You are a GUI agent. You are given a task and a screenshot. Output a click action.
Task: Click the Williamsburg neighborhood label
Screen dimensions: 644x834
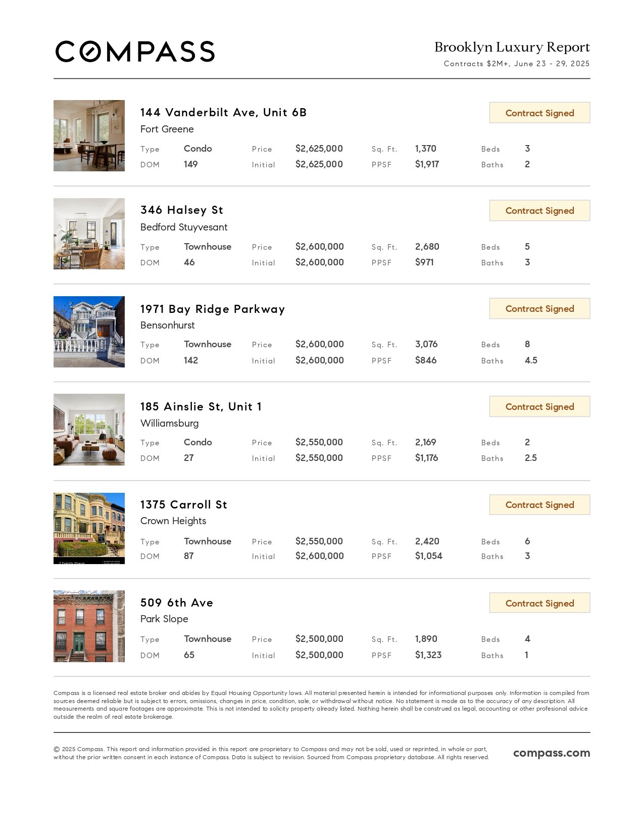click(x=170, y=423)
